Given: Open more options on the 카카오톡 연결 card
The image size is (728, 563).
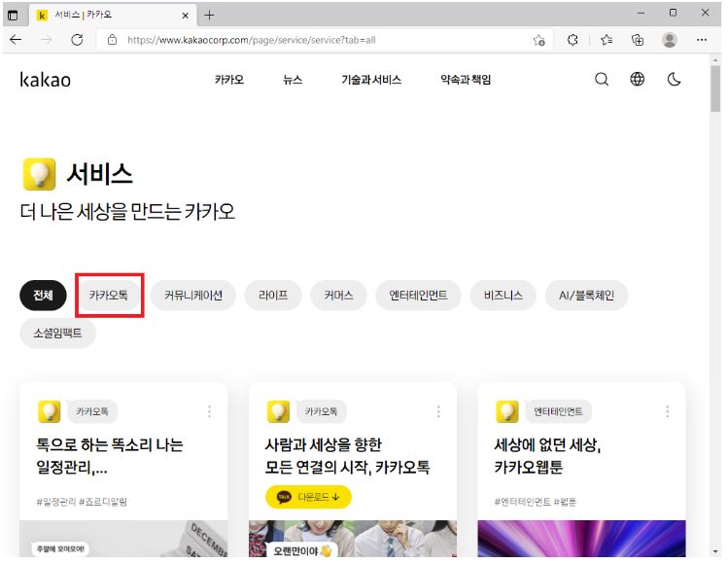Looking at the screenshot, I should click(438, 411).
